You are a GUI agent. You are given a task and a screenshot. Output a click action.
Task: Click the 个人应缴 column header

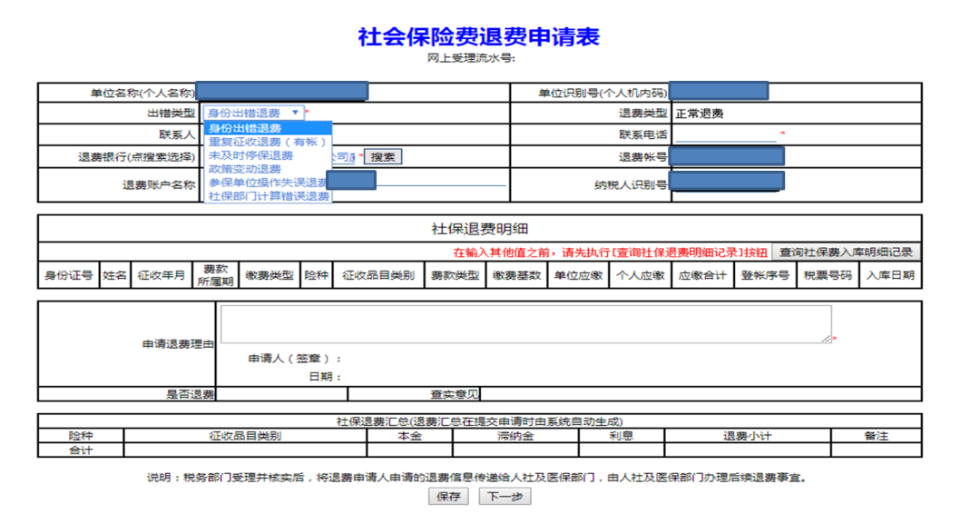point(640,275)
